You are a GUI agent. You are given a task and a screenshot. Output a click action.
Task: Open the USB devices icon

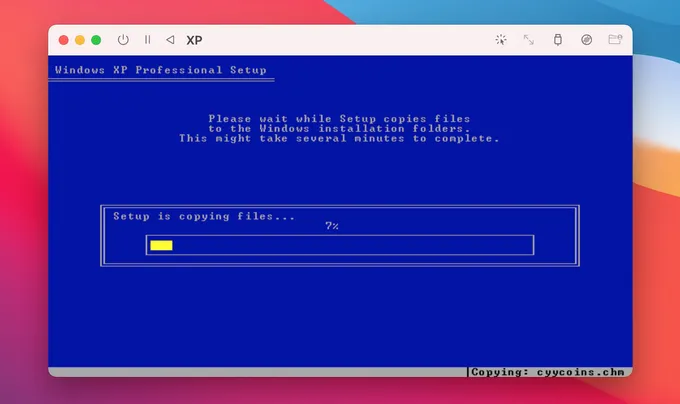[558, 40]
